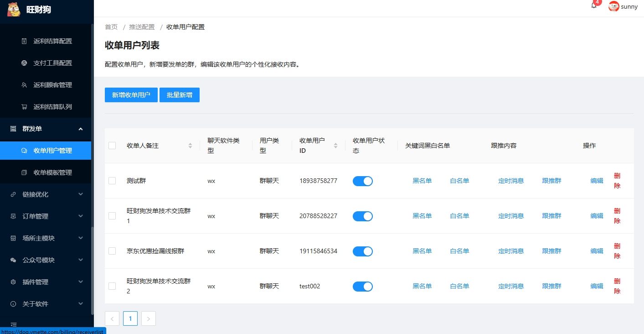The height and width of the screenshot is (334, 644).
Task: Tick the checkbox for 京东优惠捡漏线报群
Action: pyautogui.click(x=112, y=251)
